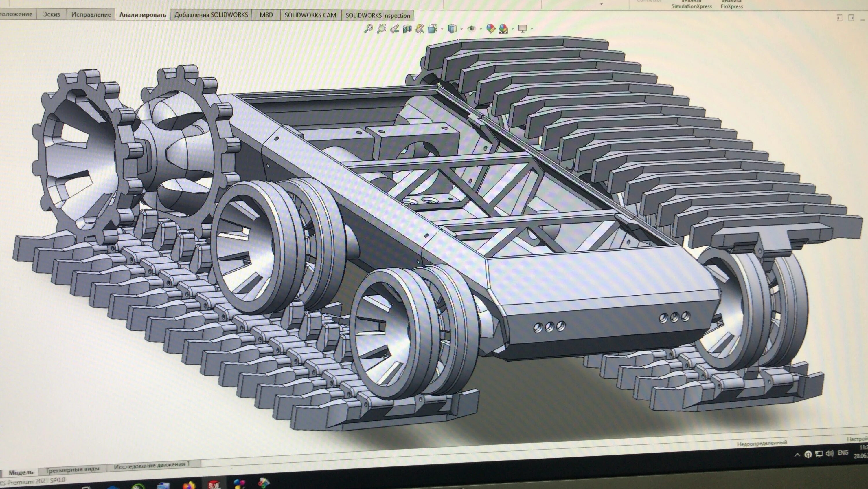Screen dimensions: 868x489
Task: Toggle the Hide/Show Items eye icon
Action: pyautogui.click(x=471, y=29)
